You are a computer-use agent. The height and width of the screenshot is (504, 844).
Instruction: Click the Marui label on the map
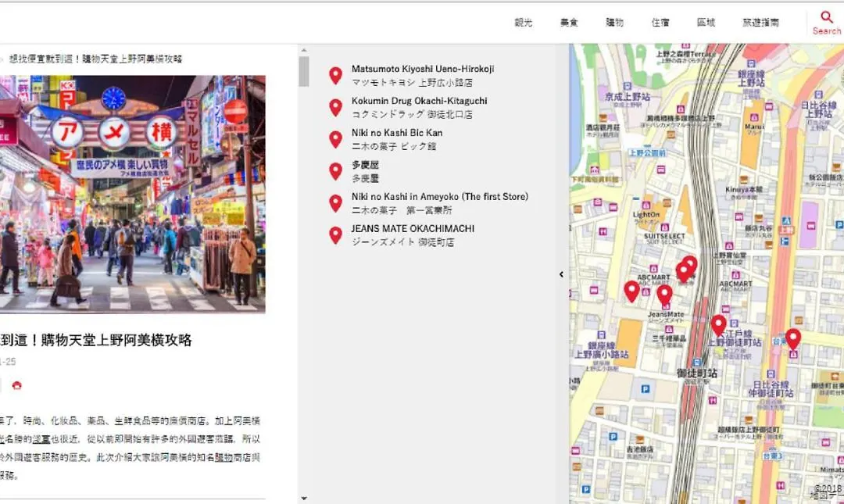(754, 127)
